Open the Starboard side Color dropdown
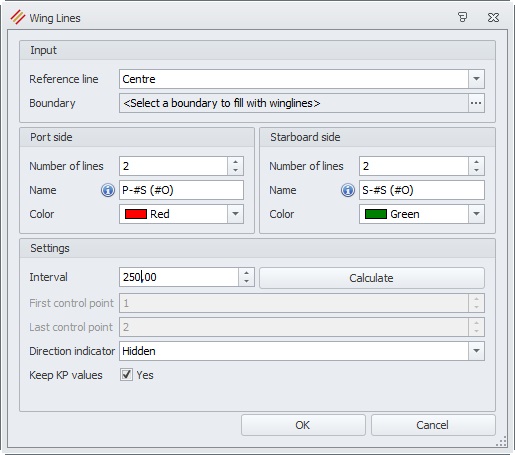The width and height of the screenshot is (515, 455). tap(476, 214)
